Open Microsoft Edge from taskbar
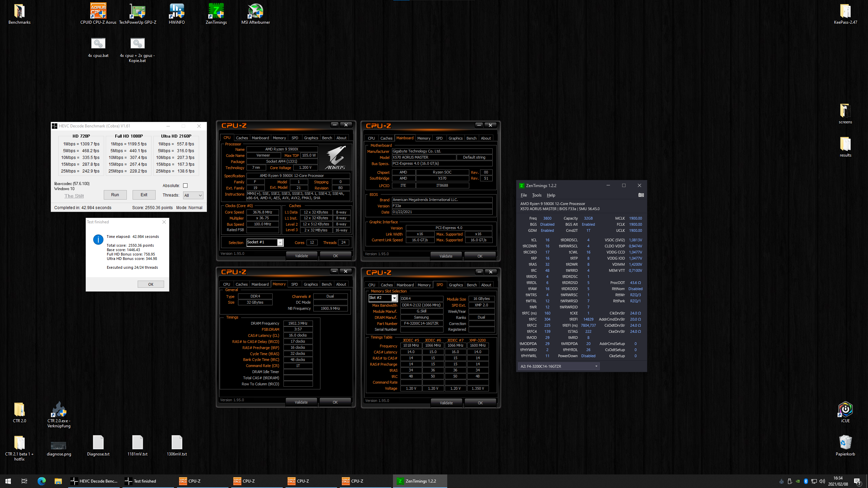The width and height of the screenshot is (868, 488). 41,481
